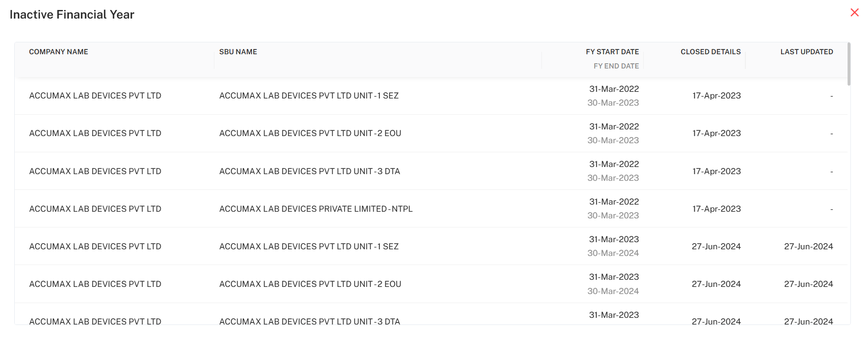The image size is (868, 344).
Task: Select UNIT-2 EOU SBU closed on 27-Jun-2024
Action: pos(310,284)
